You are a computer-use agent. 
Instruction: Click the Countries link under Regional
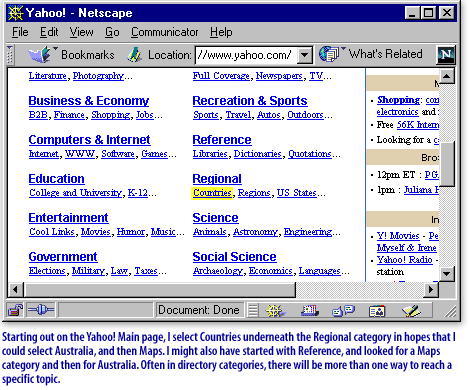[212, 193]
